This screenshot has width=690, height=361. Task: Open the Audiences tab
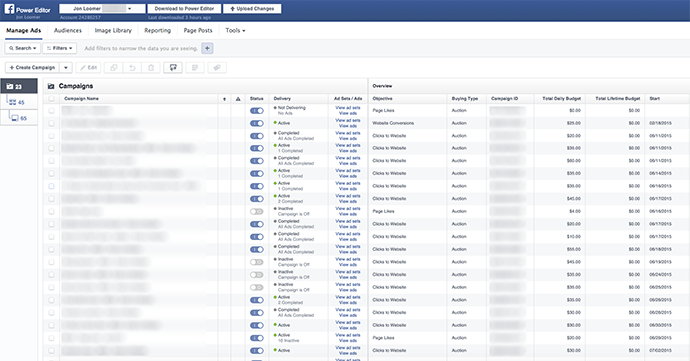click(68, 30)
